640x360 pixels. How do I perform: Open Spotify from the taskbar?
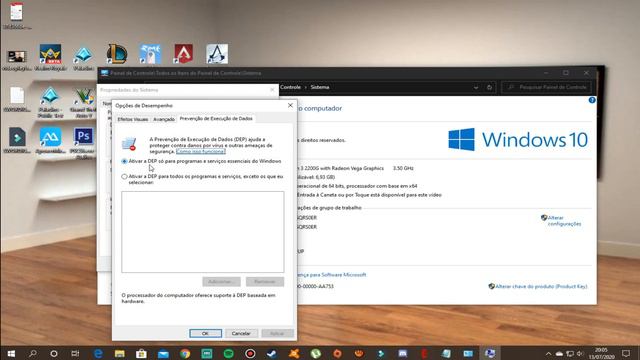(229, 353)
